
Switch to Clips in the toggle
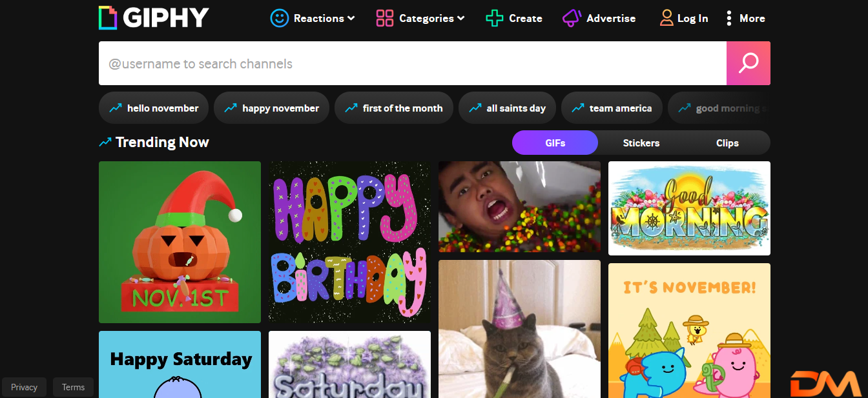(x=727, y=143)
